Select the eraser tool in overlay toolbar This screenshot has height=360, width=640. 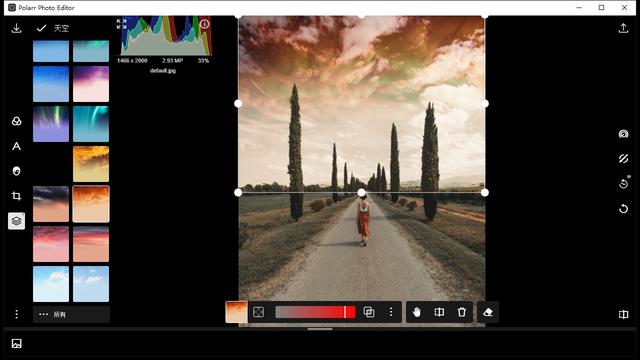[488, 312]
